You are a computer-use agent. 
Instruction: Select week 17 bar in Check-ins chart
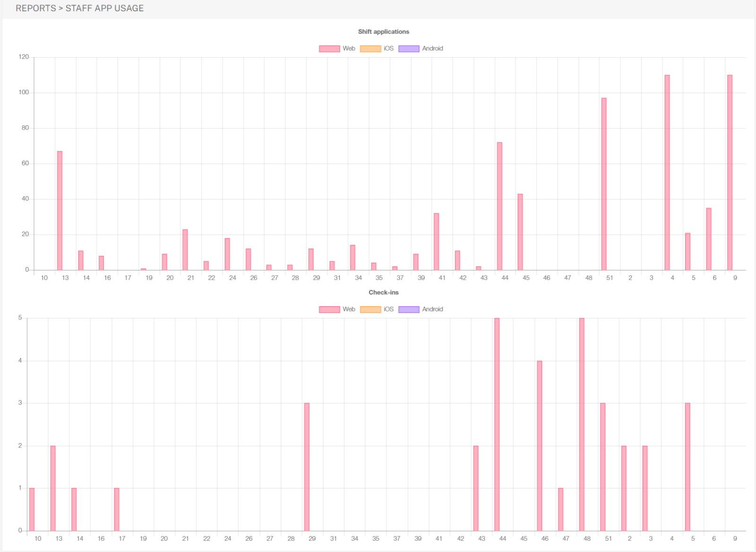[117, 509]
